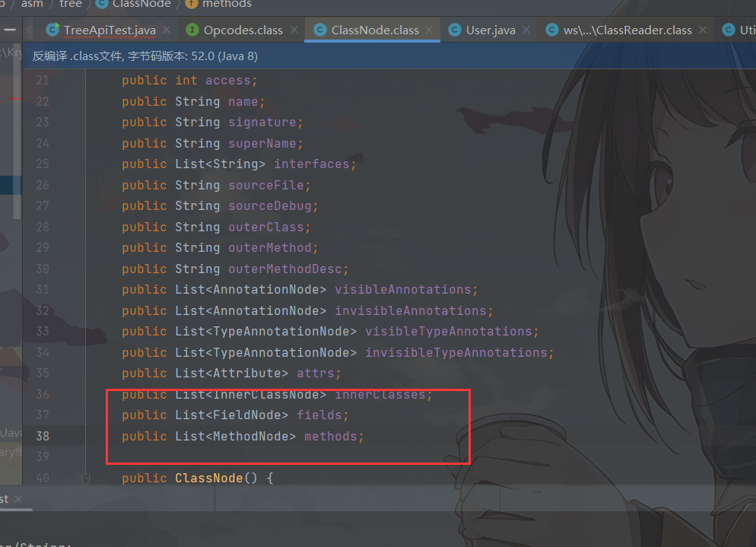The width and height of the screenshot is (756, 547).
Task: Switch to the TreeApiTest.java tab
Action: tap(110, 30)
